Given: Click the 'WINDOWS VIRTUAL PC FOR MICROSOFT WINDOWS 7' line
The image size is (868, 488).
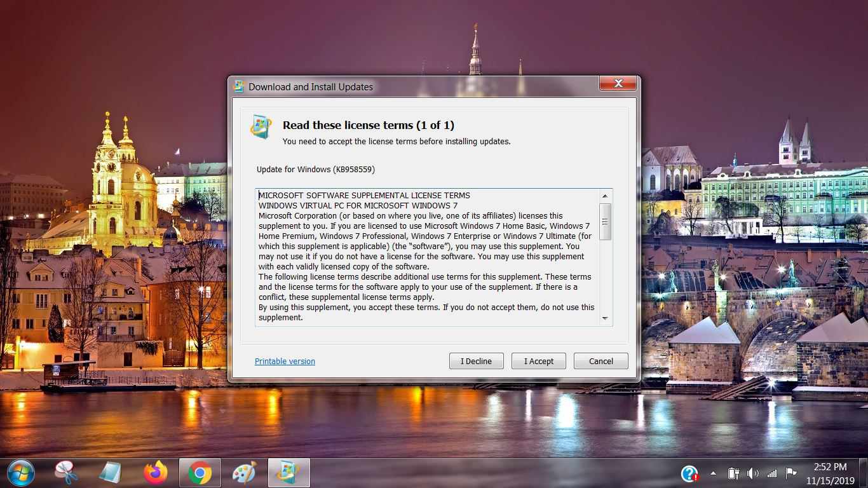Looking at the screenshot, I should point(358,205).
